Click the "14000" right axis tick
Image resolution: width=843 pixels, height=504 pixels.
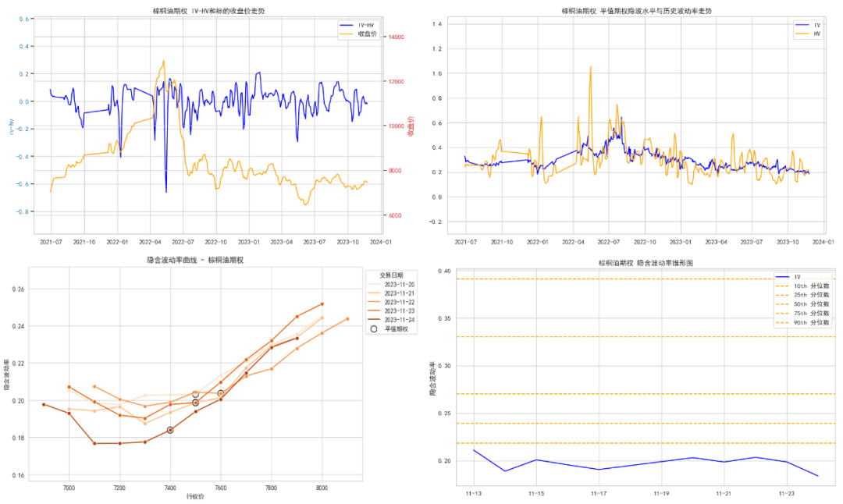click(x=397, y=37)
